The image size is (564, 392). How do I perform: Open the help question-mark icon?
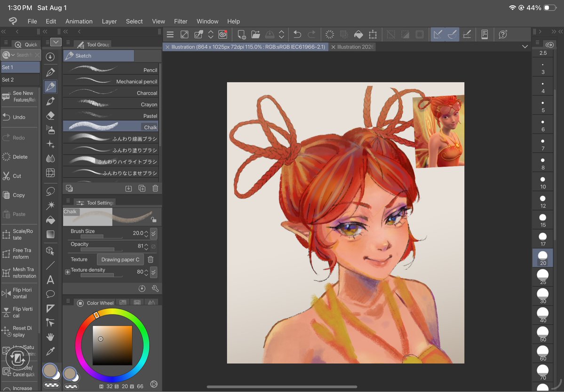point(503,34)
